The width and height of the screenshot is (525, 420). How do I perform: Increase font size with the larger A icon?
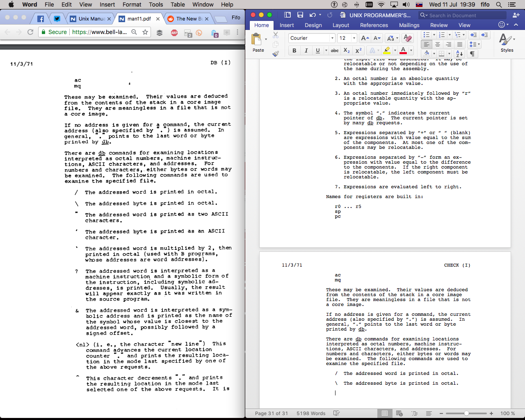365,38
